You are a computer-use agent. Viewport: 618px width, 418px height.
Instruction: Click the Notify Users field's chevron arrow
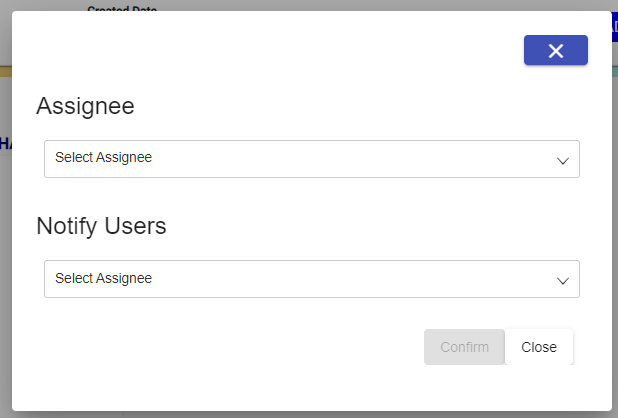click(x=562, y=280)
